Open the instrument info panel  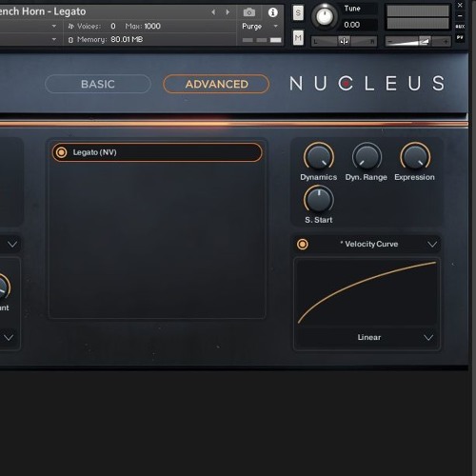tap(273, 12)
